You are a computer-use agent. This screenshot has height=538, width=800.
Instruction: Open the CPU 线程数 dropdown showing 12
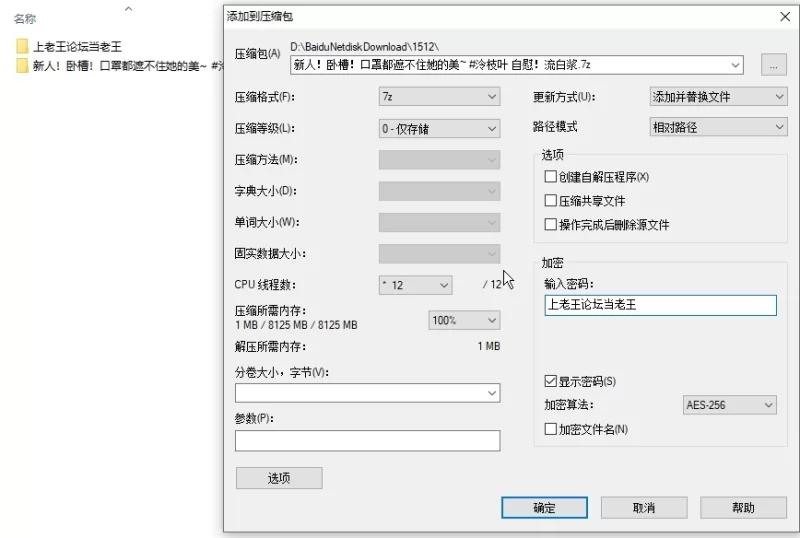(416, 285)
